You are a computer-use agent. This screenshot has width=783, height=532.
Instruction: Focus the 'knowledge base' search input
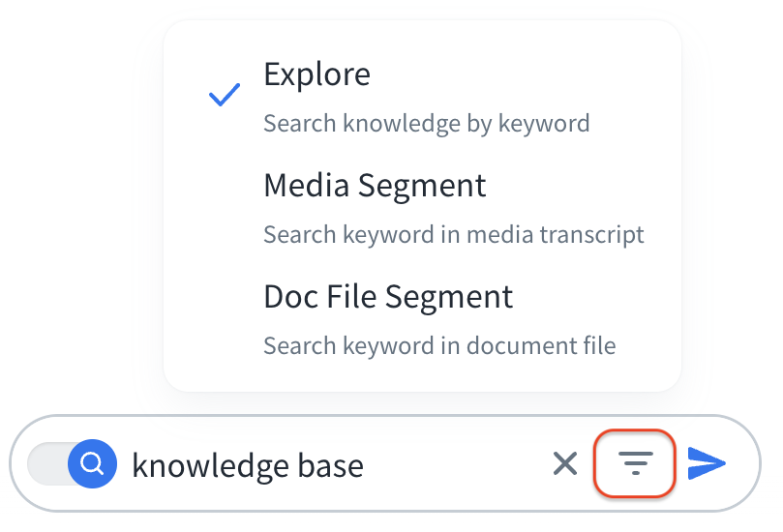pyautogui.click(x=290, y=465)
